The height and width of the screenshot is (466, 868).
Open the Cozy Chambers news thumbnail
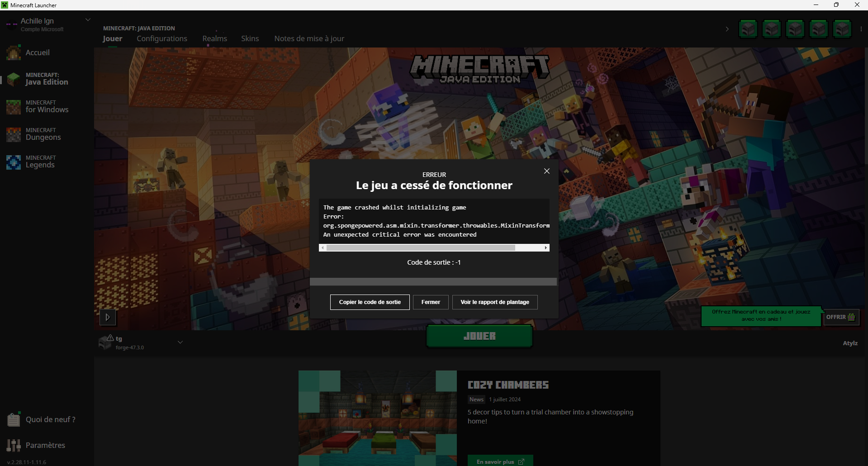tap(378, 418)
